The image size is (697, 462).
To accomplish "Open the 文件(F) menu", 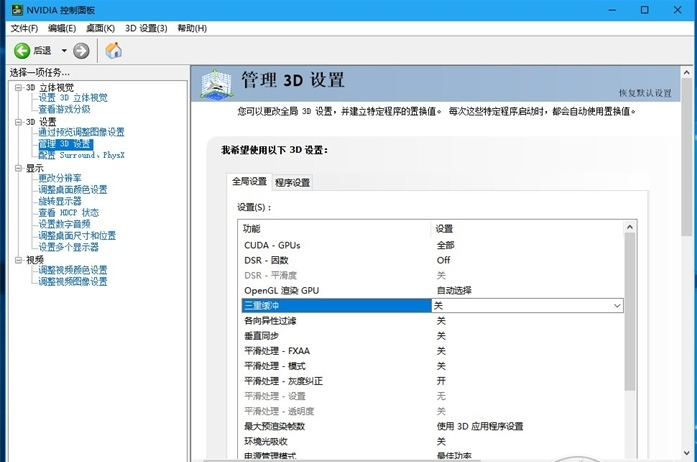I will point(24,28).
